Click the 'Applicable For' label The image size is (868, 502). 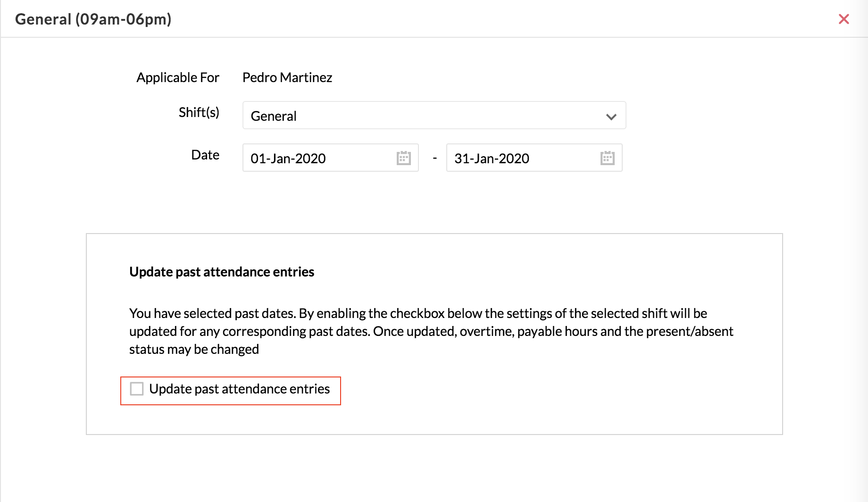point(178,77)
